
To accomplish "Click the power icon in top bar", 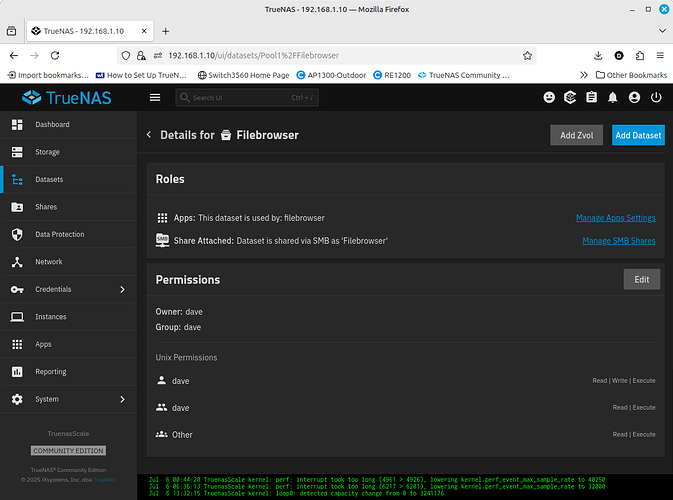I will (656, 98).
